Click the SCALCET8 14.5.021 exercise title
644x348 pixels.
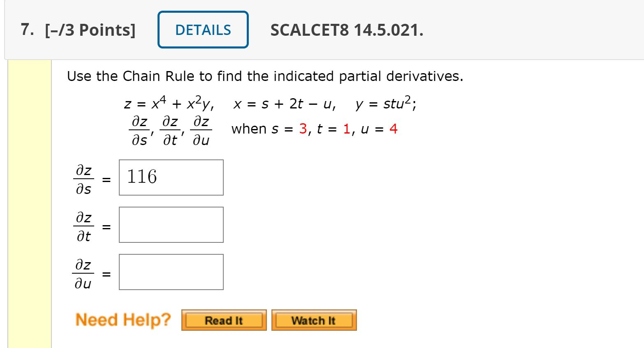tap(347, 30)
